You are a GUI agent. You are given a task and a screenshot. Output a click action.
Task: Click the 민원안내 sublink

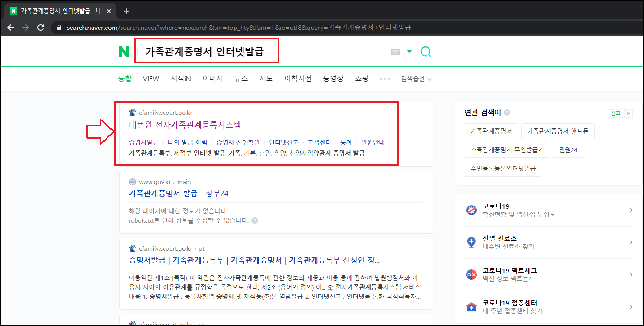(373, 142)
